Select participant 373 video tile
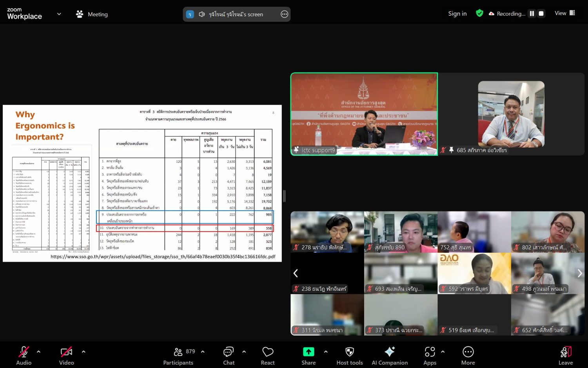The image size is (588, 368). [x=401, y=315]
